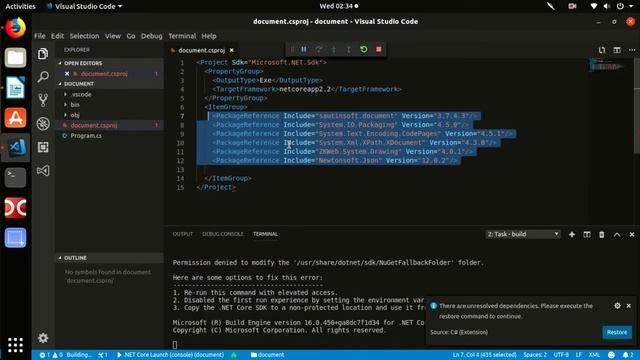Open the Extensions view
Image resolution: width=640 pixels, height=360 pixels.
coord(43,147)
